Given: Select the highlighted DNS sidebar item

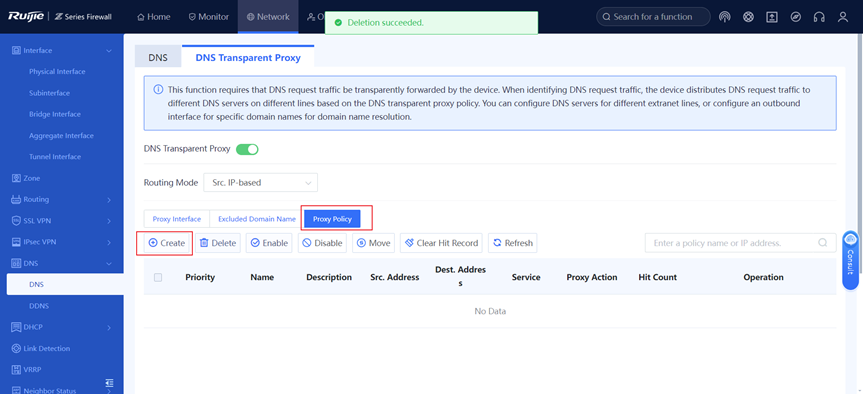Looking at the screenshot, I should tap(65, 284).
